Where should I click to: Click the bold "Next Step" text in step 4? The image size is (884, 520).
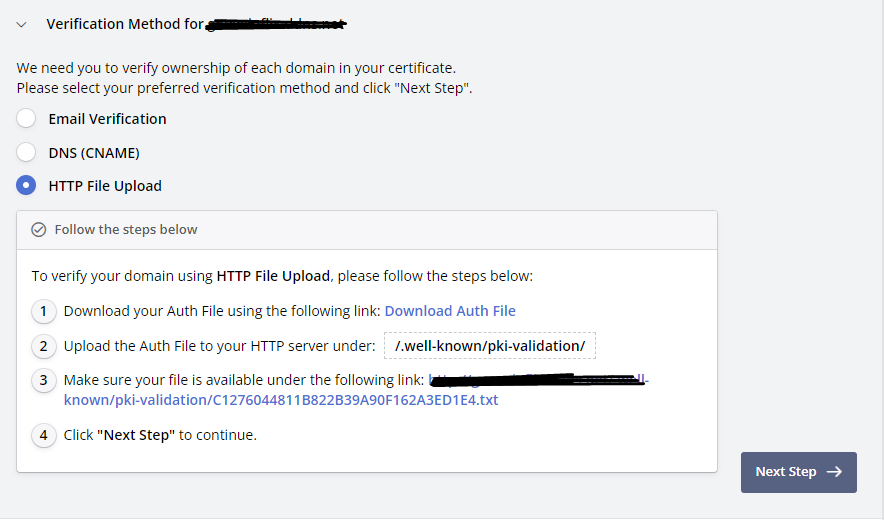[x=136, y=435]
